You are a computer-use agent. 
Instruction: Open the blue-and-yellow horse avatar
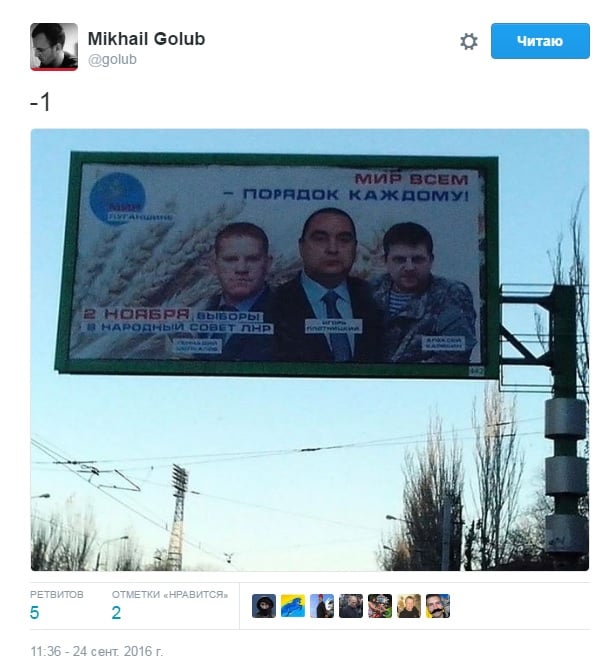pyautogui.click(x=293, y=606)
